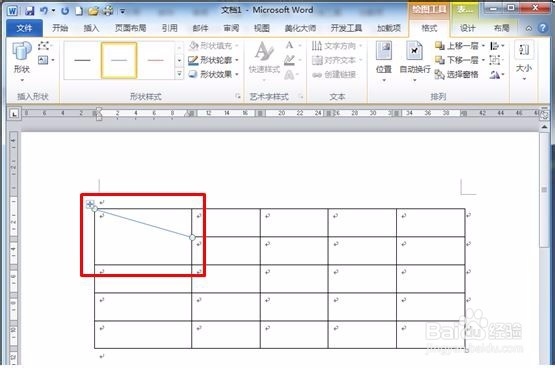The image size is (555, 368).
Task: Click the 对齐文本 button
Action: [x=337, y=60]
